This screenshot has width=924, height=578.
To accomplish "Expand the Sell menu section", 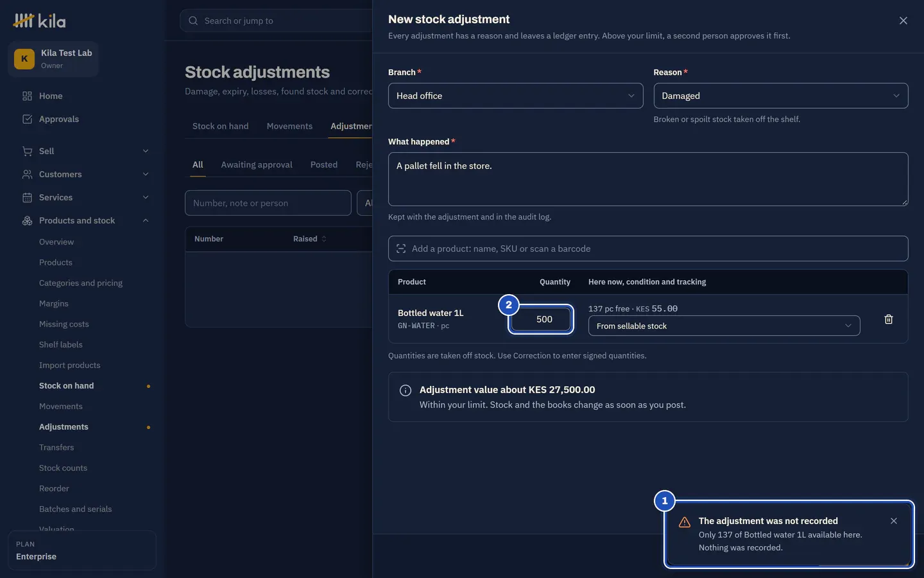I will [146, 152].
